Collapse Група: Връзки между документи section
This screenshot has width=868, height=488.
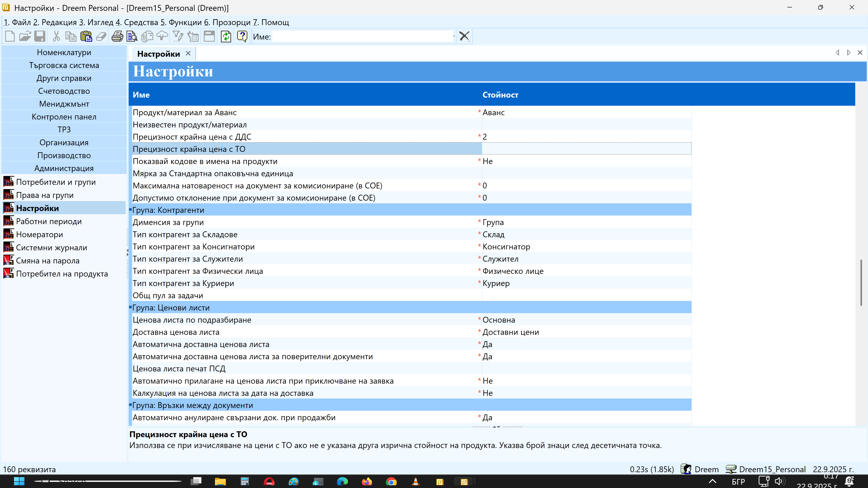pyautogui.click(x=130, y=405)
